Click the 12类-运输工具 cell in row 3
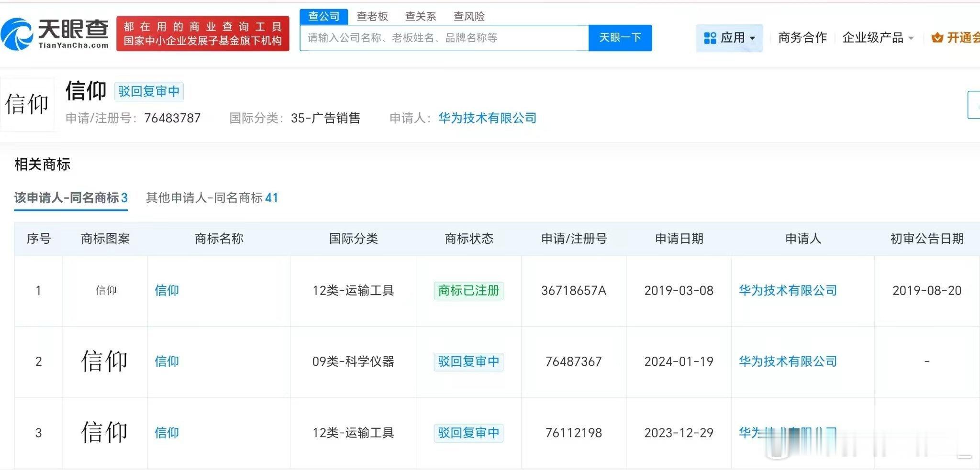The height and width of the screenshot is (470, 980). coord(353,433)
